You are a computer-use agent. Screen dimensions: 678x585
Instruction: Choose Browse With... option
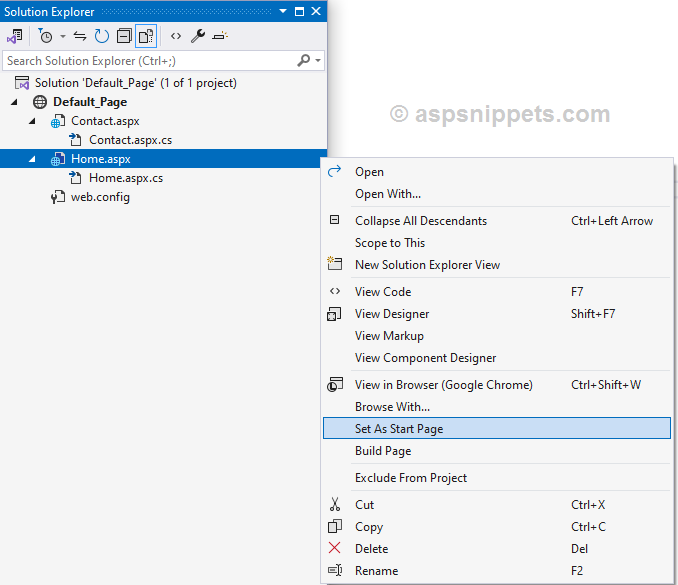pos(497,406)
